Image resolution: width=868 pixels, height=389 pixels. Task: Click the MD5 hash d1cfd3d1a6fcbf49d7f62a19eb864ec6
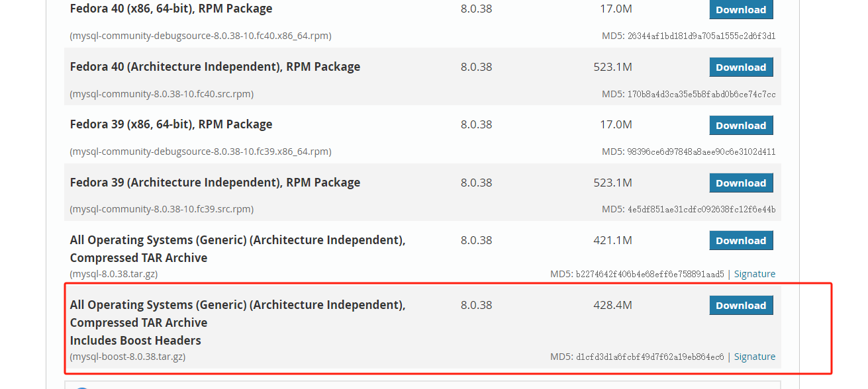click(650, 357)
